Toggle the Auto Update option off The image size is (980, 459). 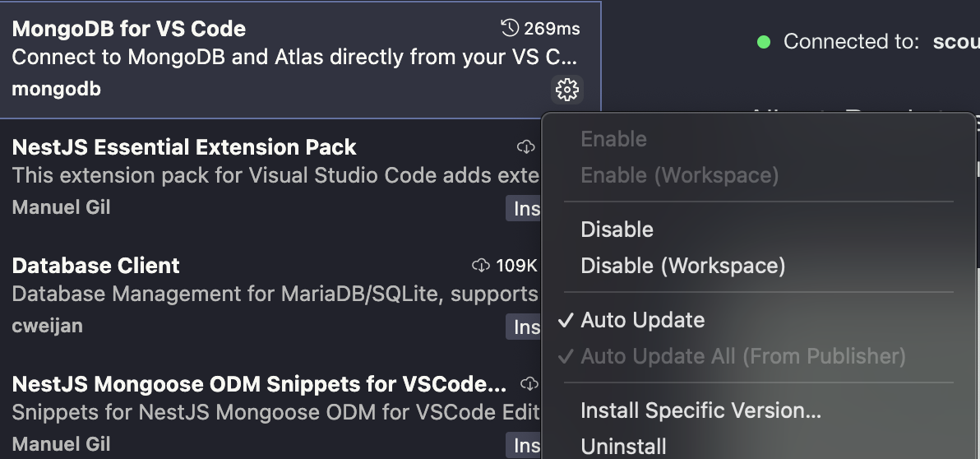coord(642,320)
